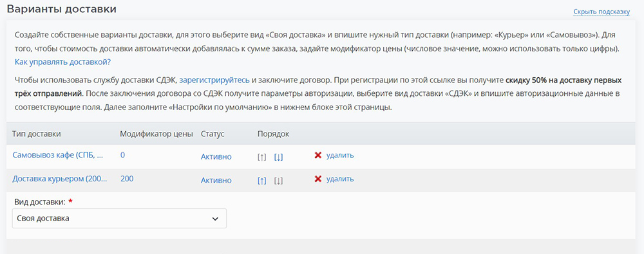Edit the price modifier value 0
Viewport: 644px width, 254px height.
(x=123, y=156)
